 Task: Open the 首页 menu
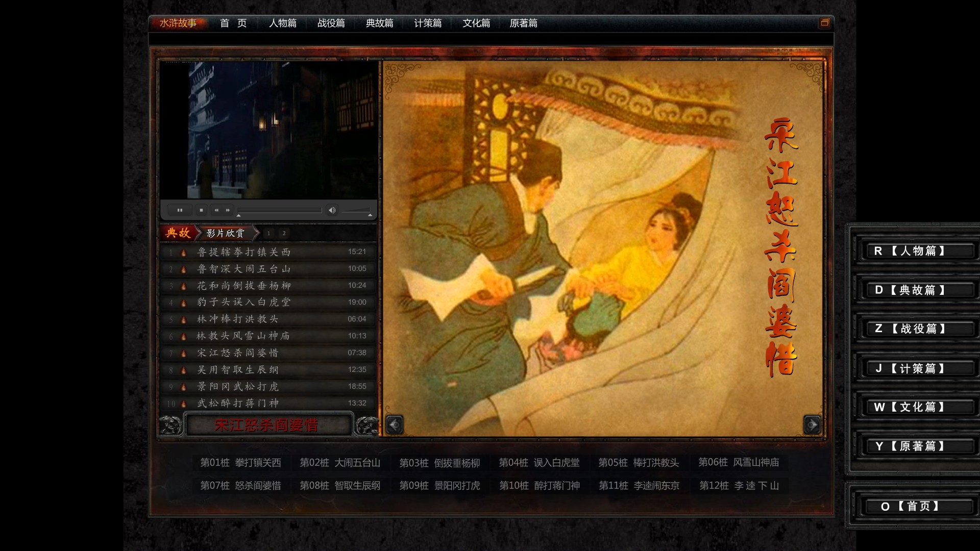click(234, 23)
